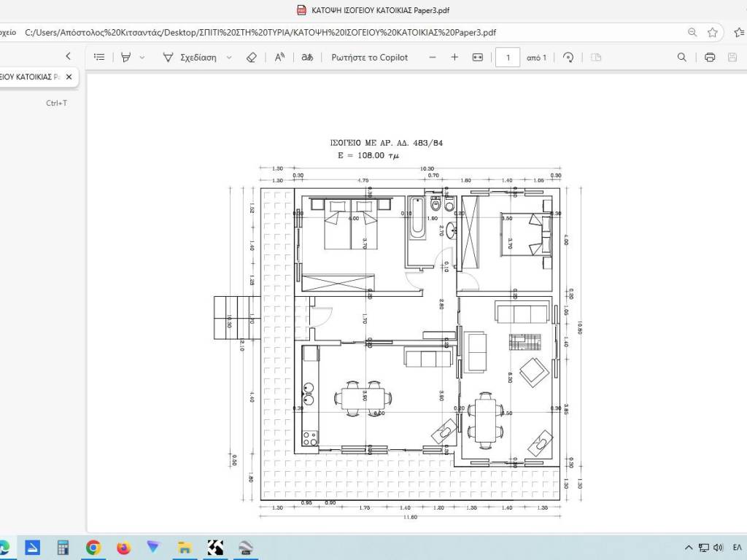Zoom in with the plus button

pos(454,57)
